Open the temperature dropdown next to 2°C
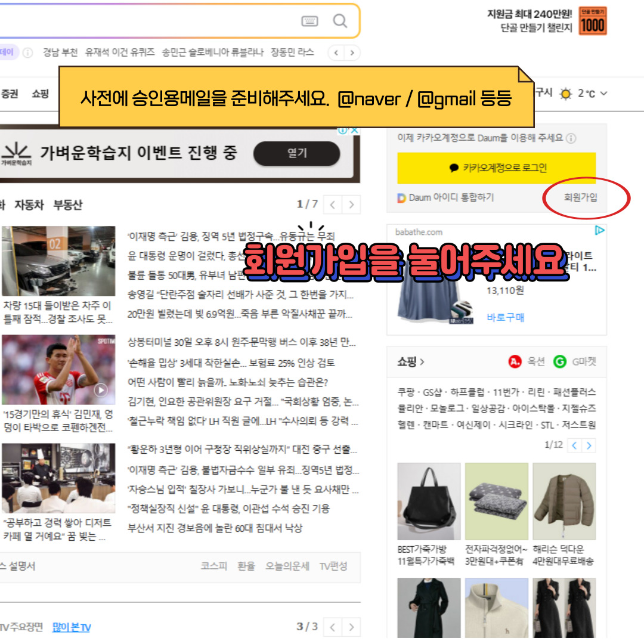The width and height of the screenshot is (644, 644). point(602,94)
